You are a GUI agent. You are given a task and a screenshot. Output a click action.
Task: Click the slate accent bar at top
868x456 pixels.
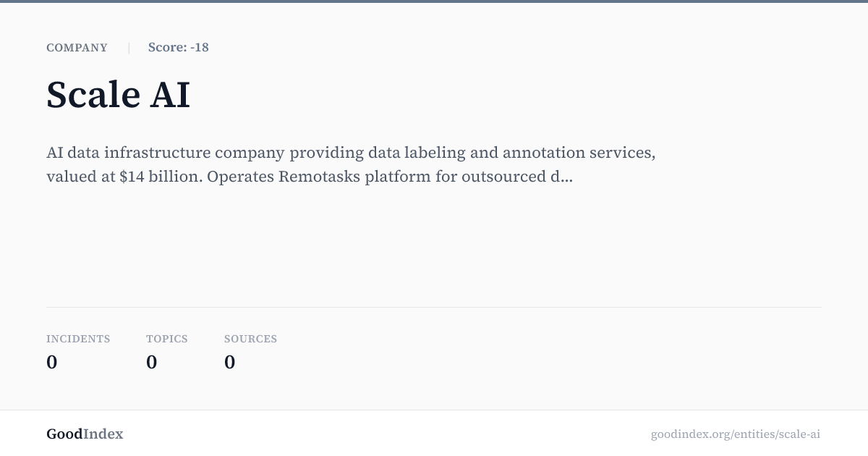click(x=434, y=1)
